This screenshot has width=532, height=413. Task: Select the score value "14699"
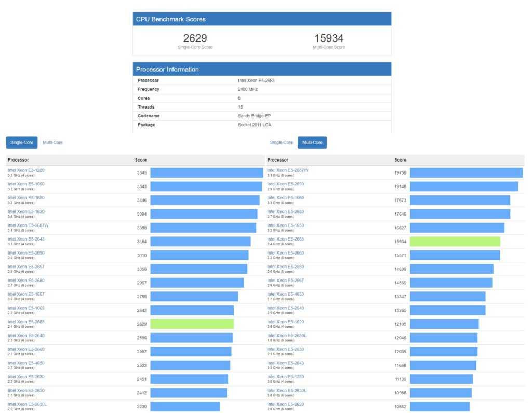point(401,269)
